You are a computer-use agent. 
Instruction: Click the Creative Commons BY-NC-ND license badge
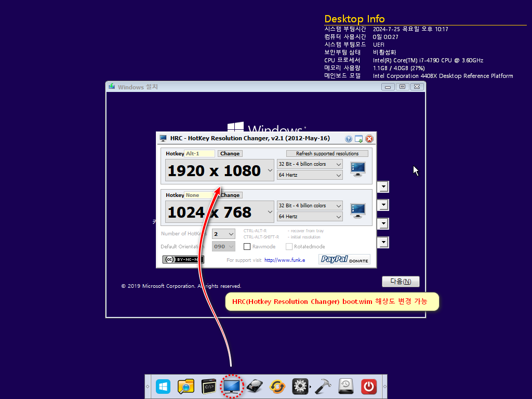pyautogui.click(x=183, y=260)
